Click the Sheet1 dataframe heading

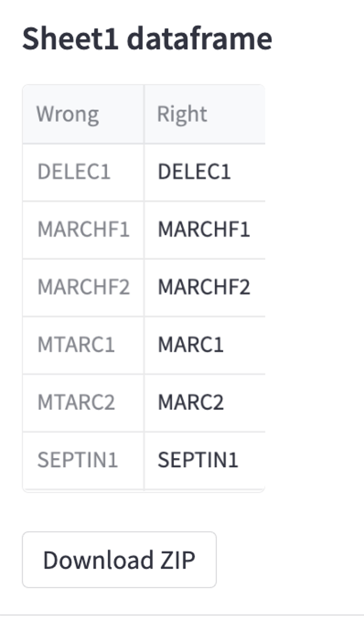click(x=147, y=39)
